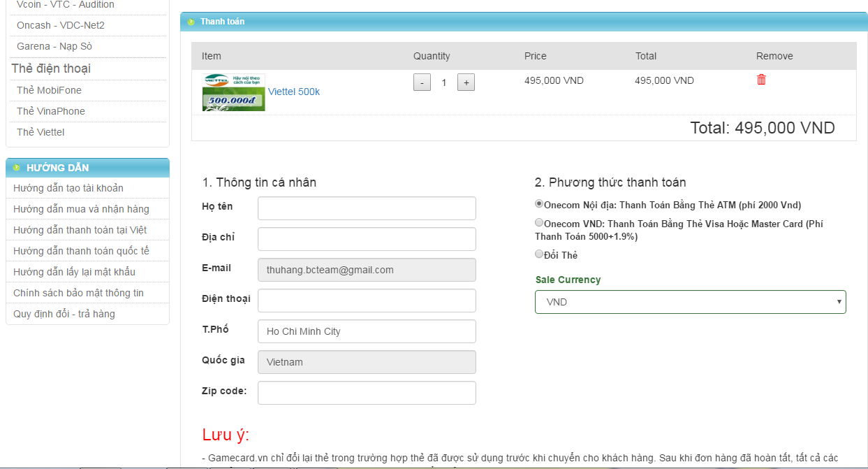This screenshot has height=469, width=868.
Task: Click the quantity value 1
Action: tap(444, 82)
